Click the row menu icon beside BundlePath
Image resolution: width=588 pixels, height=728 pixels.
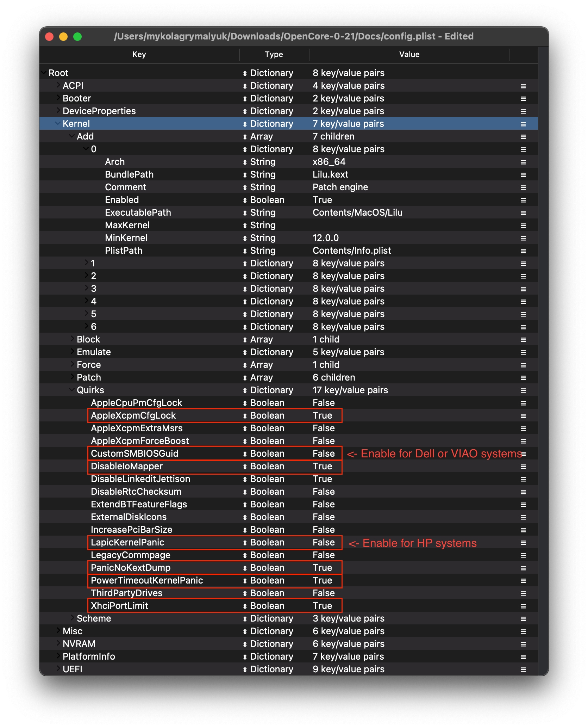point(523,175)
